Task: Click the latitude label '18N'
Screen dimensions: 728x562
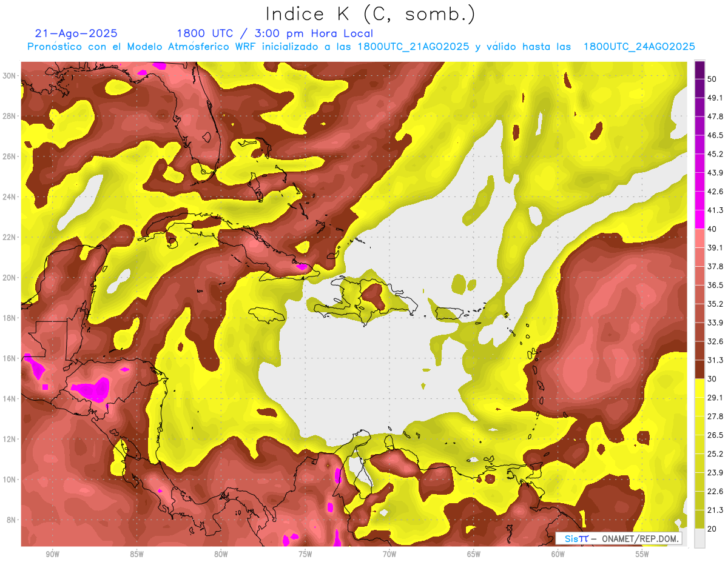Action: pos(10,318)
